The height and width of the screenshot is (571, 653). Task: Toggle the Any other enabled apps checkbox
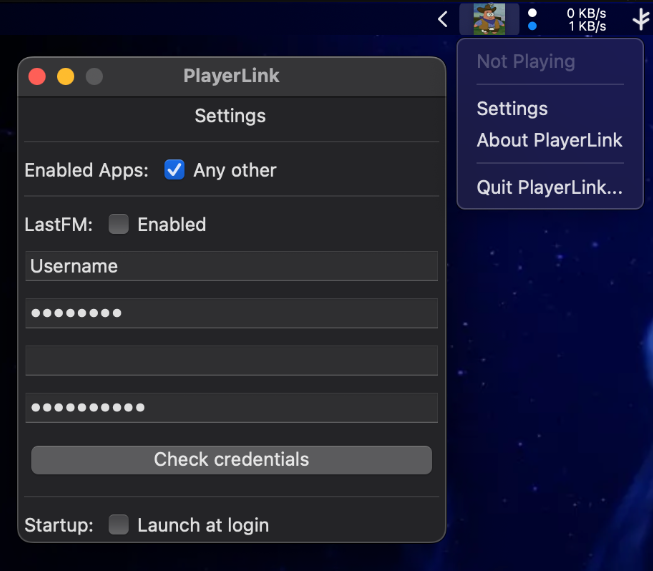pyautogui.click(x=174, y=170)
